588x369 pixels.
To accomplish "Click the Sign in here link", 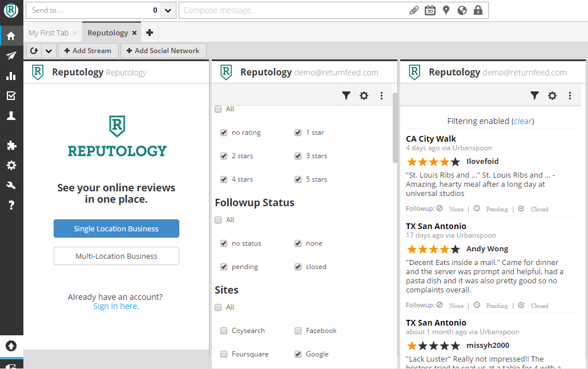I will click(x=116, y=306).
